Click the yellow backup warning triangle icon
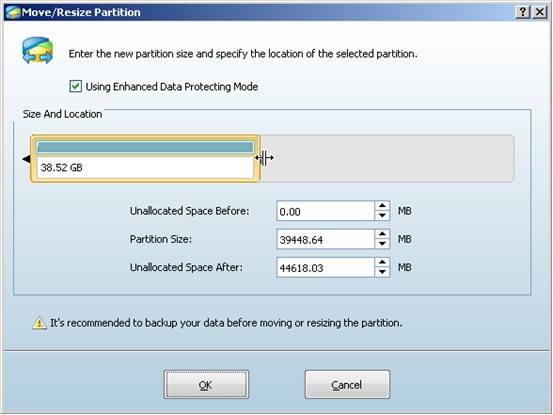The image size is (553, 415). [39, 323]
